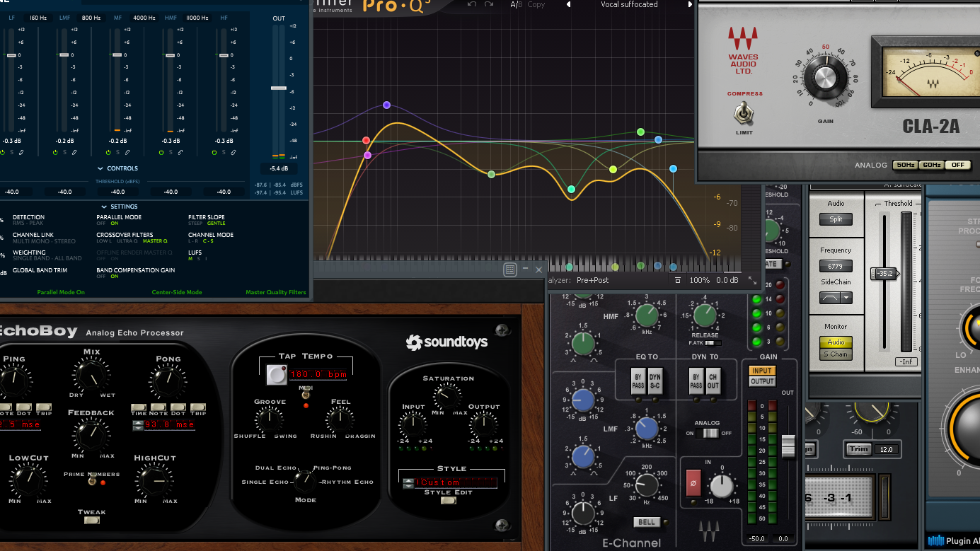
Task: Click the keyboard icon beside the minimize button
Action: coord(510,269)
